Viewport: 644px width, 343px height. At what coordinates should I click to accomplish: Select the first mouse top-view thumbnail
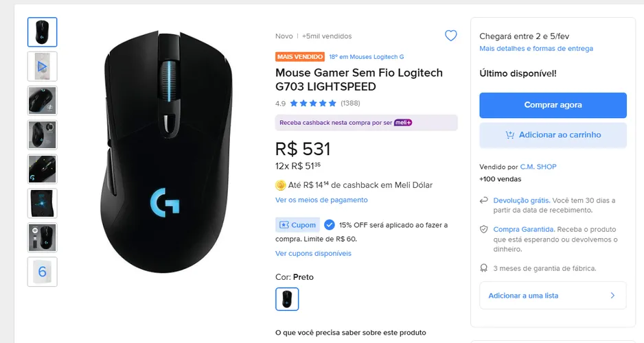pyautogui.click(x=43, y=32)
